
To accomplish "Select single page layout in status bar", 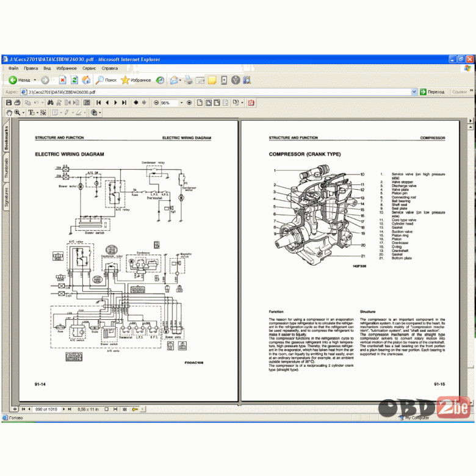I will pos(107,409).
